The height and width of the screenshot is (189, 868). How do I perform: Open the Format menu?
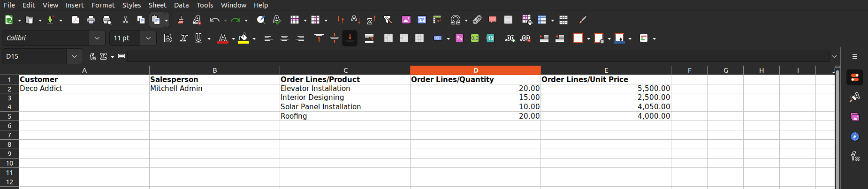click(x=103, y=5)
